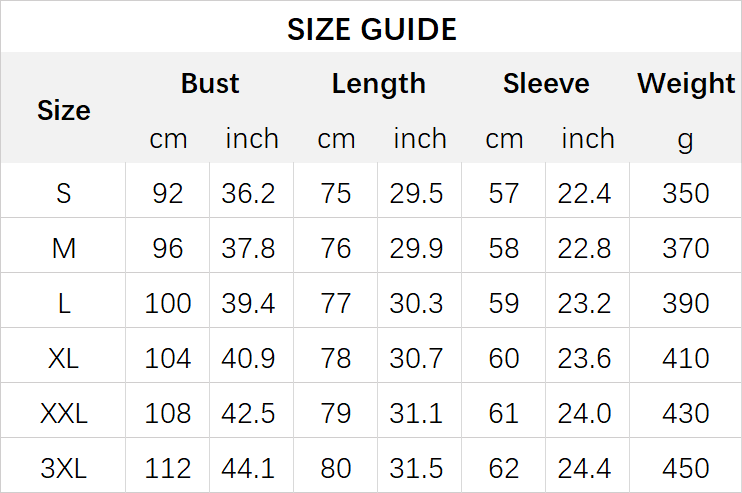
Task: Click the M size row label
Action: (x=63, y=248)
